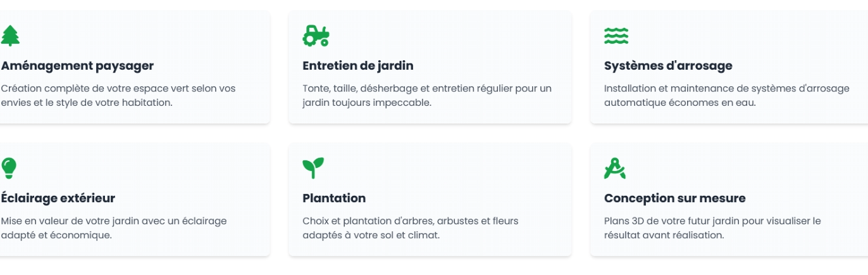Open the Entretien de jardin title

click(358, 66)
